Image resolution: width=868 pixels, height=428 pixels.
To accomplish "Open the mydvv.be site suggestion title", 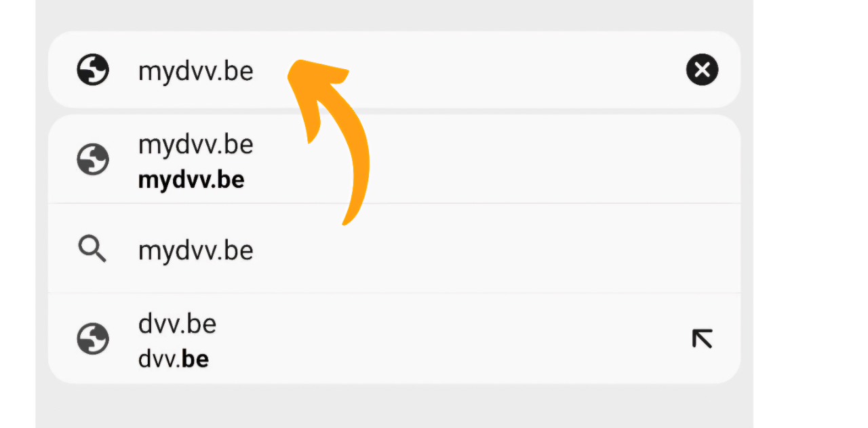I will (x=195, y=144).
